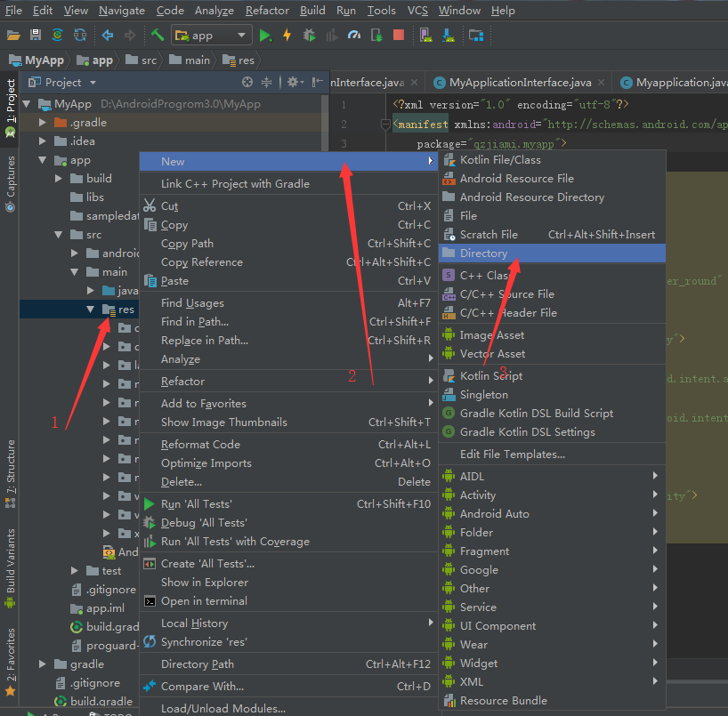Select Synchronize 'res' menu entry
Image resolution: width=728 pixels, height=716 pixels.
tap(288, 642)
